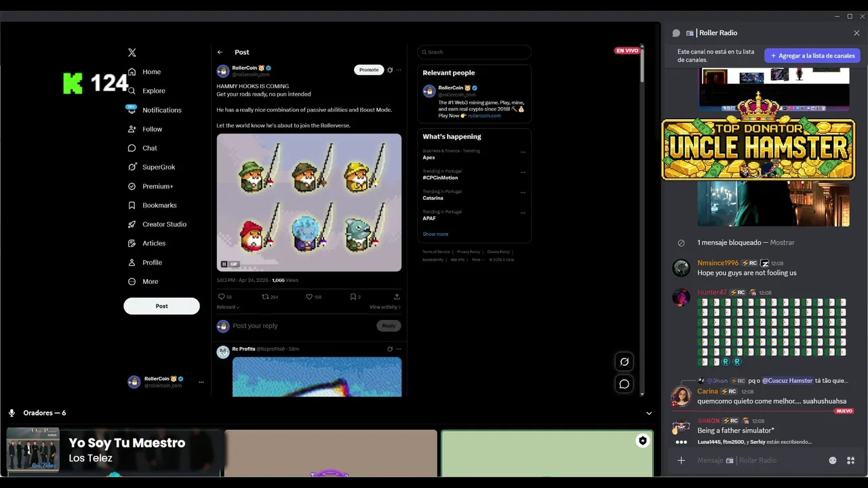Click the @Cuscuz Hamster mention

[787, 381]
